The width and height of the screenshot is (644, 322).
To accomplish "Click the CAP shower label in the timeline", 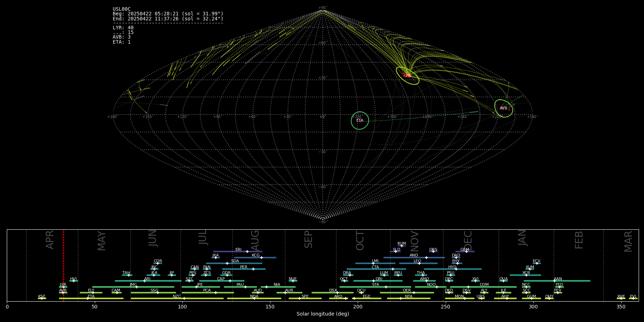I will point(221,279).
